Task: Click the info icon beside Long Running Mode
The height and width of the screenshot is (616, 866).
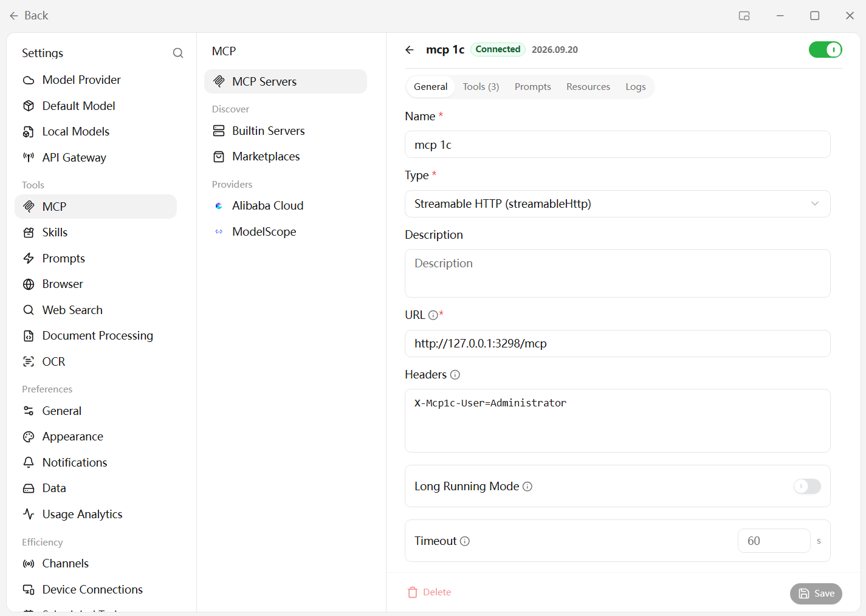Action: pyautogui.click(x=528, y=487)
